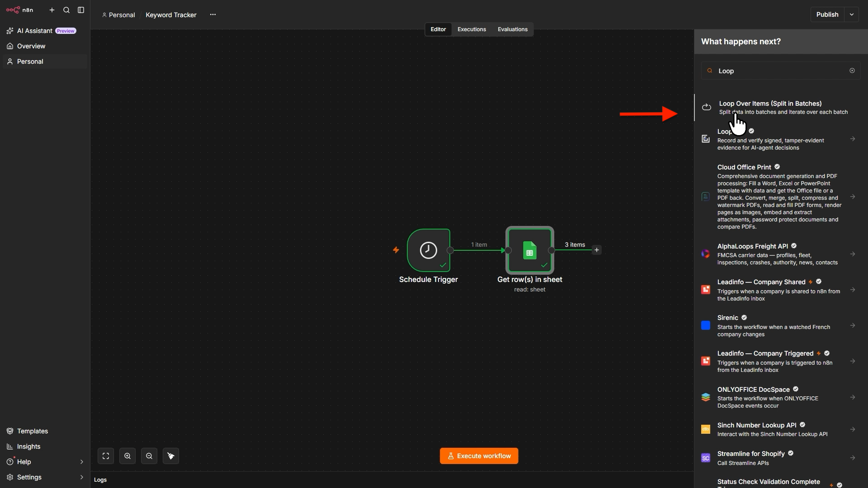Select Leadinfo — Company Shared trigger
The height and width of the screenshot is (488, 868).
tap(781, 290)
